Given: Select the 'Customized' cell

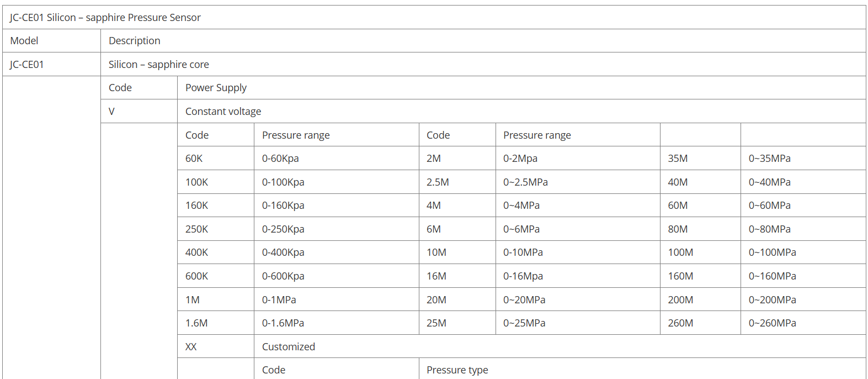Looking at the screenshot, I should click(x=289, y=347).
